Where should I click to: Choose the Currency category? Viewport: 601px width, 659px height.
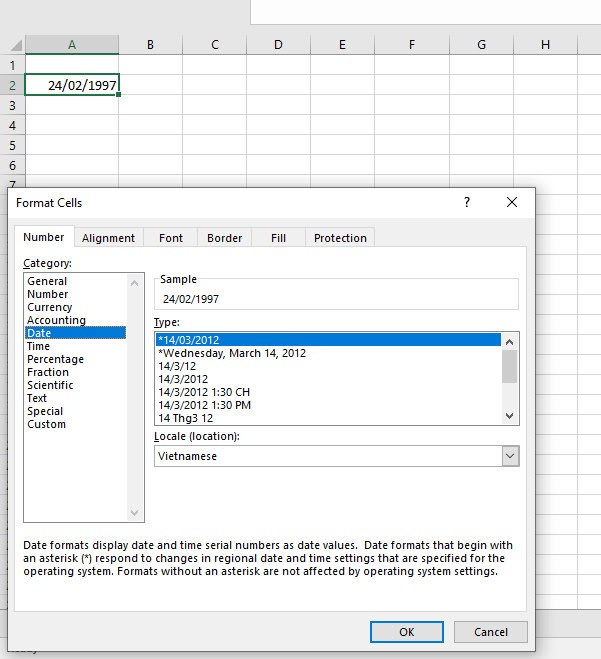[76, 307]
